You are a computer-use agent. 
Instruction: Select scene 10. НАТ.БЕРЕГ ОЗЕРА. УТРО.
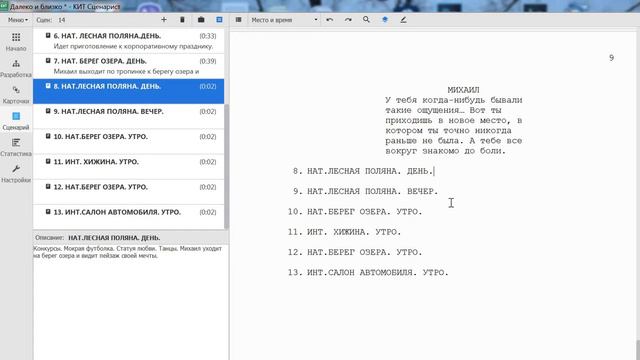(129, 142)
